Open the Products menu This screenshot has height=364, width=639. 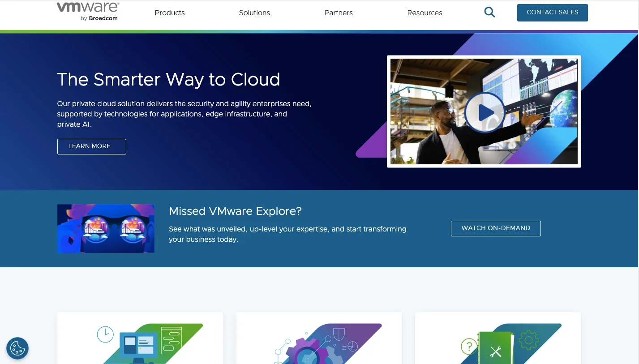(170, 13)
